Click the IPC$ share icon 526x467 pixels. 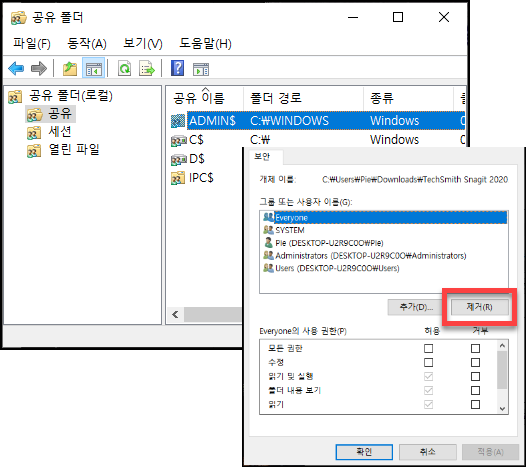tap(178, 178)
